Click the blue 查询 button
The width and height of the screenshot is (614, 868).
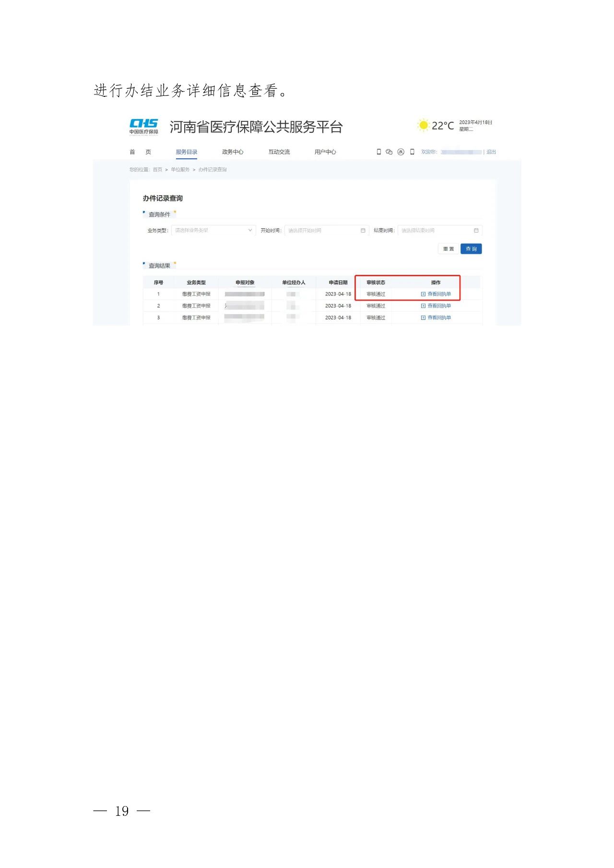pos(471,249)
